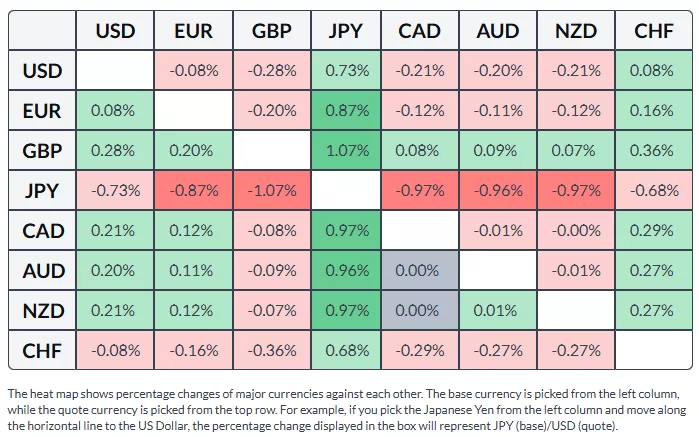699x437 pixels.
Task: Click the USD/JPY 0.73% cell
Action: pos(345,71)
